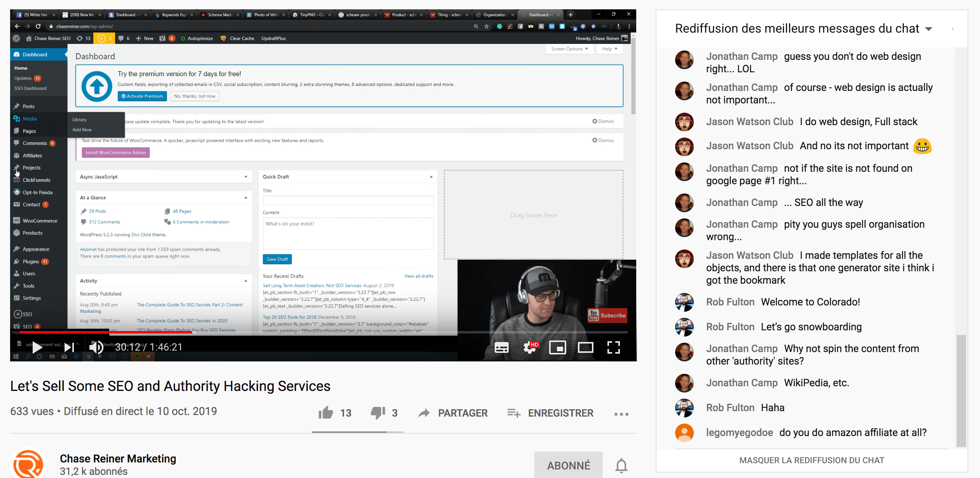Click Autoptimize in admin bar

click(197, 38)
